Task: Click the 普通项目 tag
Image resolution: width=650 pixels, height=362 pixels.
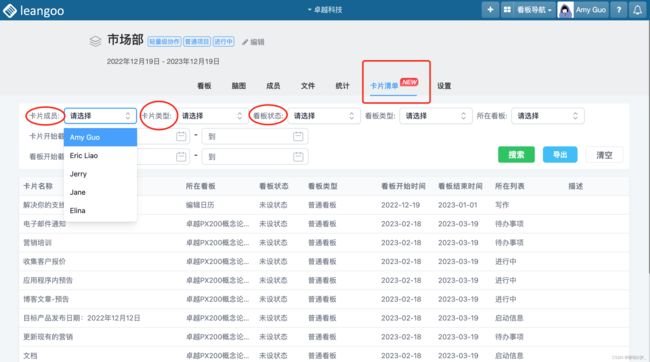Action: pos(197,41)
